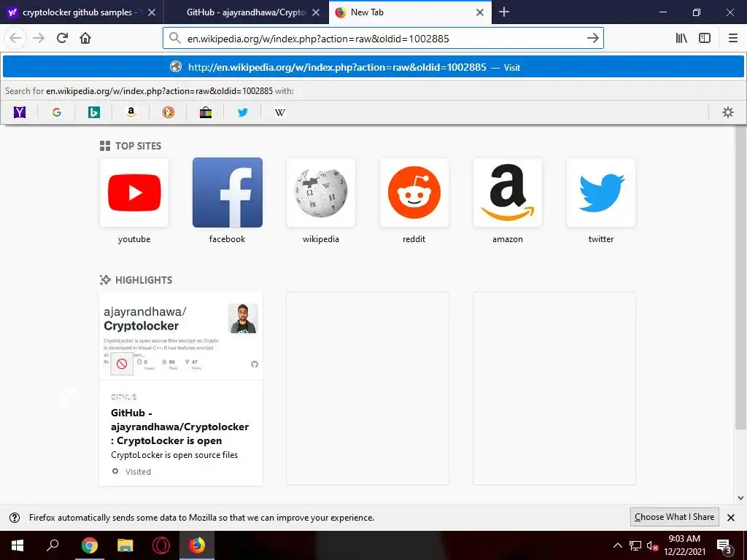
Task: Open the muted volume tray icon
Action: [652, 545]
